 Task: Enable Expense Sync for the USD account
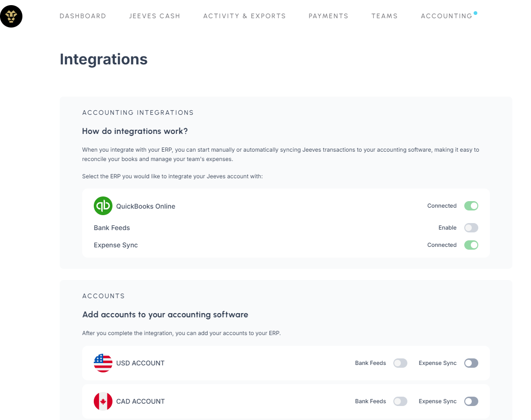[471, 363]
